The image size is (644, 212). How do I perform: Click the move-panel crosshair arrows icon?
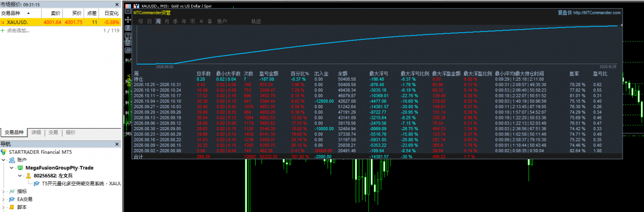click(128, 20)
